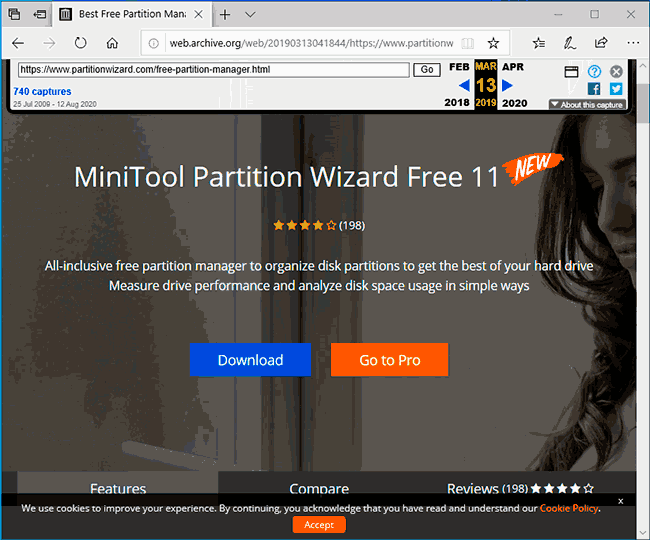Viewport: 650px width, 540px height.
Task: Click the browser back arrow
Action: click(x=18, y=43)
